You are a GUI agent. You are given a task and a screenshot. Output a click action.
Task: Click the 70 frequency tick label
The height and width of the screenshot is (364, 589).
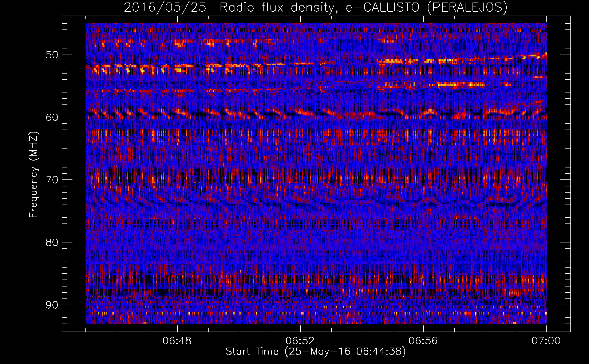pos(52,180)
